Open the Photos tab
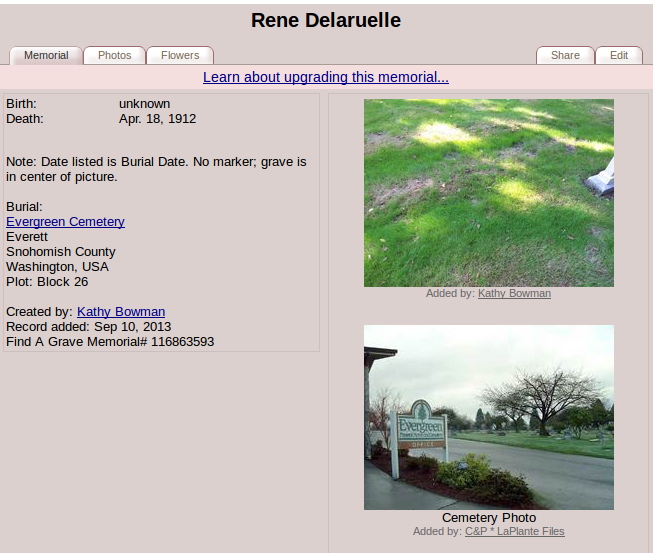The height and width of the screenshot is (553, 656). coord(114,56)
